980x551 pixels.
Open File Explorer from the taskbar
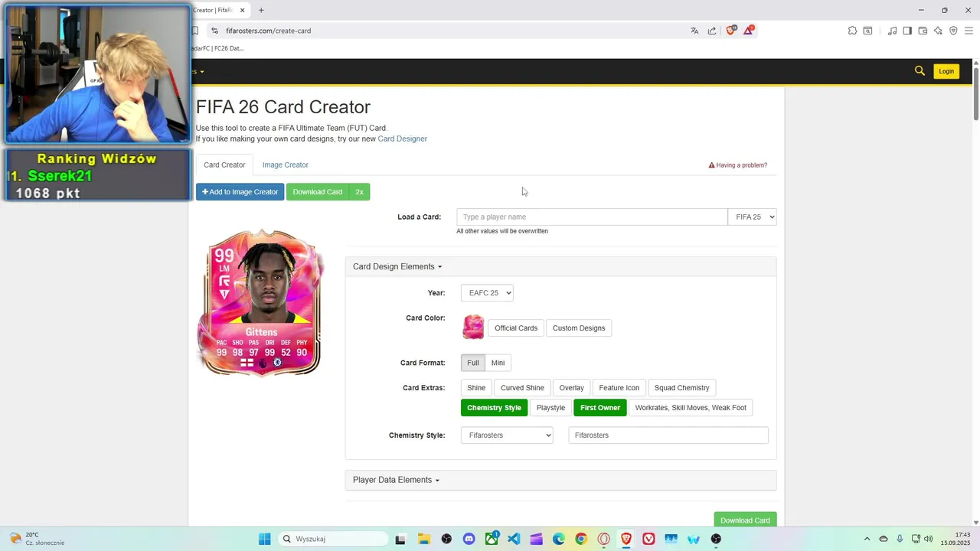click(x=424, y=539)
